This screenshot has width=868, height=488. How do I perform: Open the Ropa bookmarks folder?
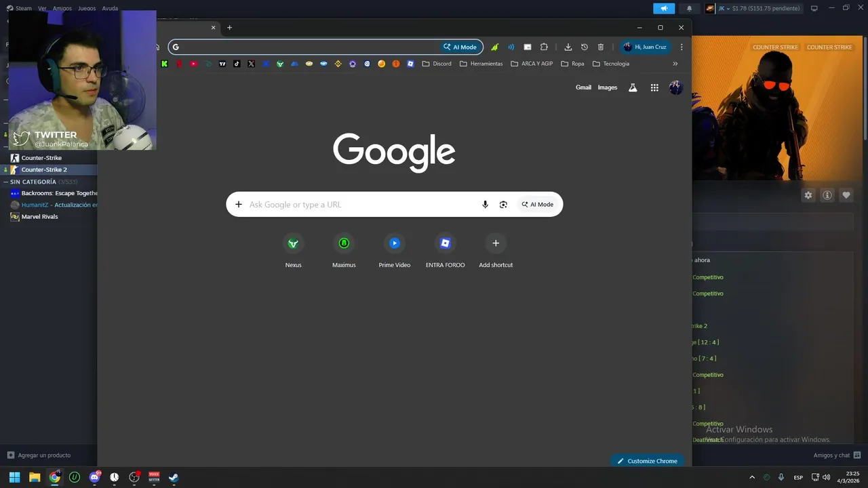pos(573,64)
